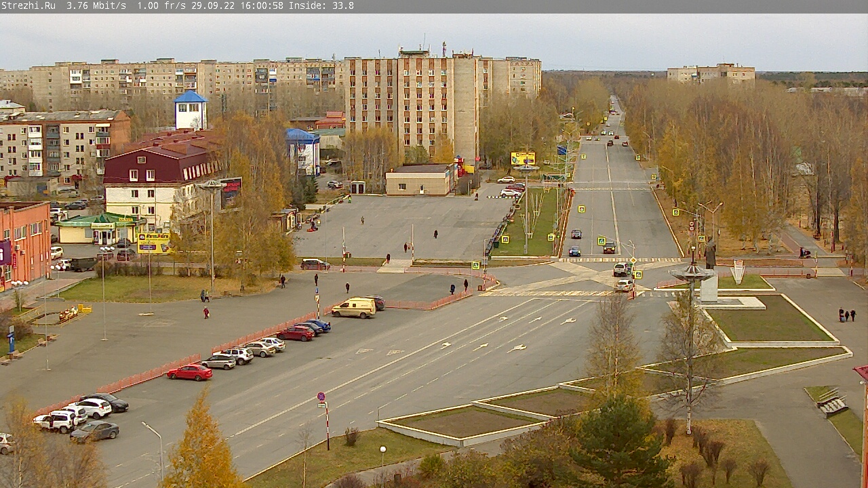The height and width of the screenshot is (488, 868).
Task: Select the Inside: 33.8 temperature reading
Action: [x=321, y=5]
